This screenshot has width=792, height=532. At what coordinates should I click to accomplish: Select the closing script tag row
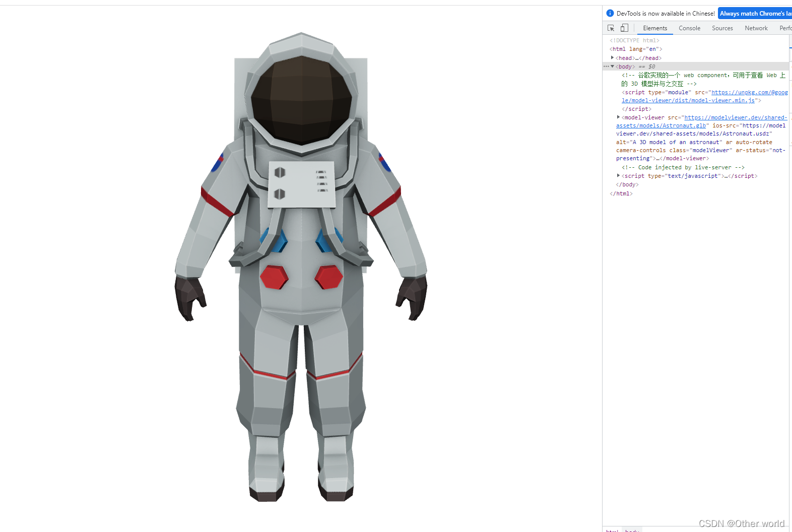(x=636, y=109)
